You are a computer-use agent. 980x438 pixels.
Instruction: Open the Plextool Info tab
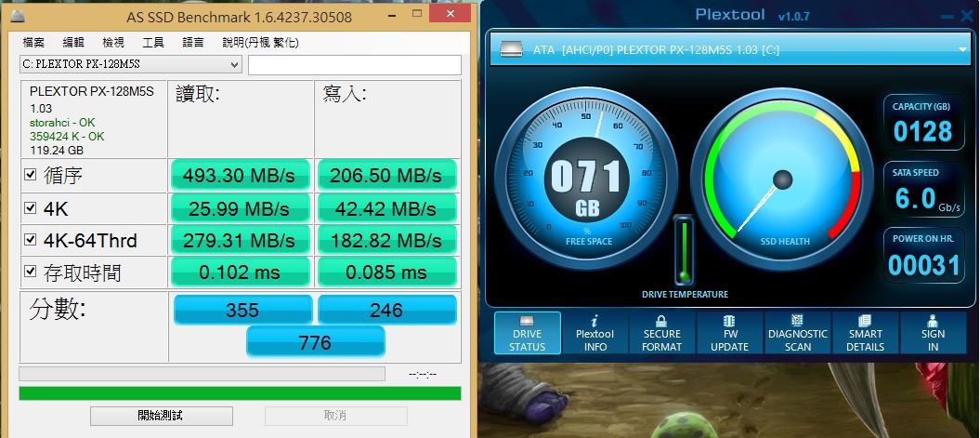(595, 333)
